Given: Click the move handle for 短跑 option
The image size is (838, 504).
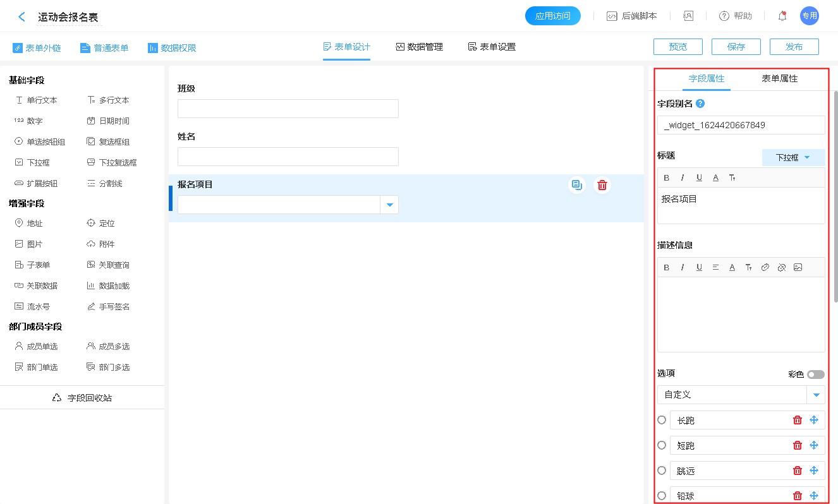Looking at the screenshot, I should click(x=814, y=445).
